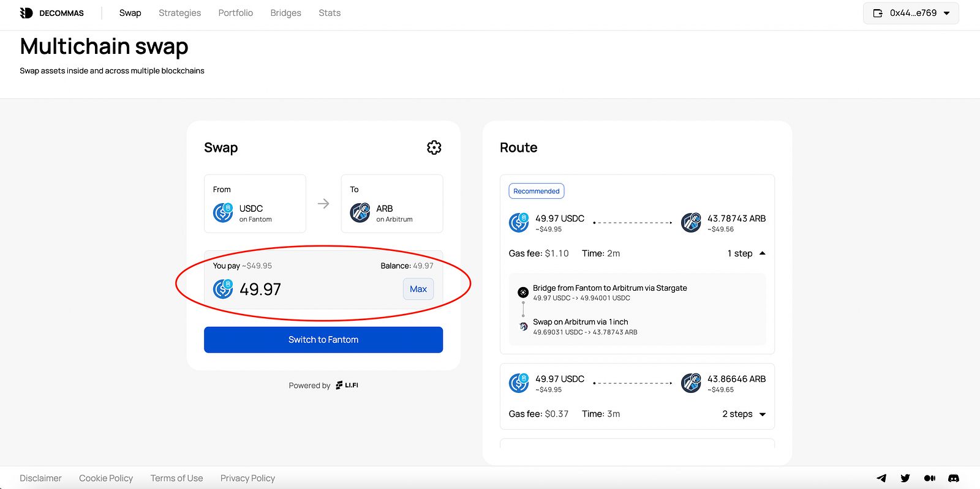Click Switch to Fantom button
The image size is (980, 489).
tap(323, 340)
